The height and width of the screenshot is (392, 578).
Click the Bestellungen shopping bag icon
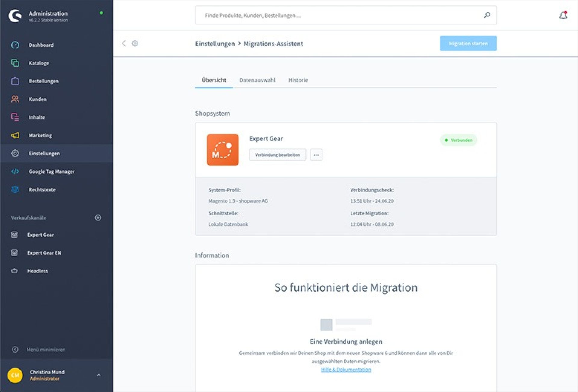pos(15,81)
